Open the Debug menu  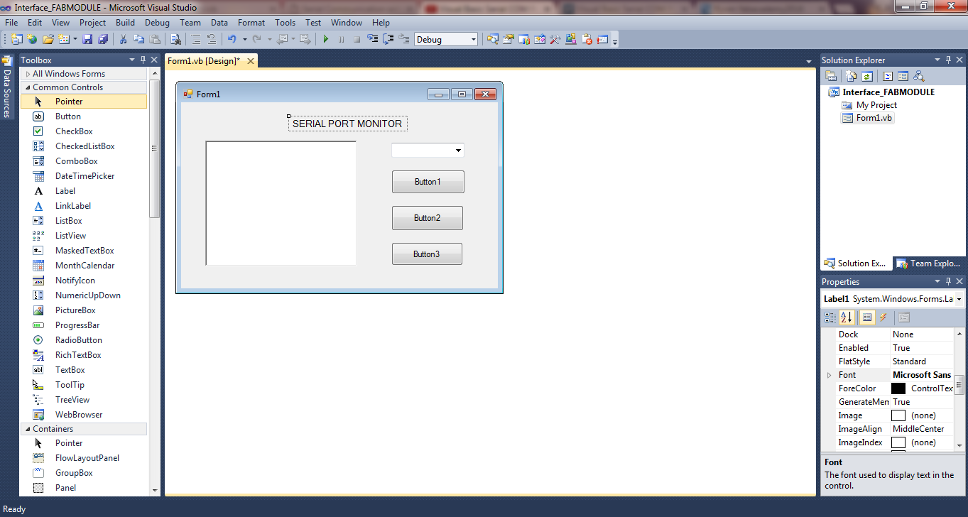coord(157,22)
